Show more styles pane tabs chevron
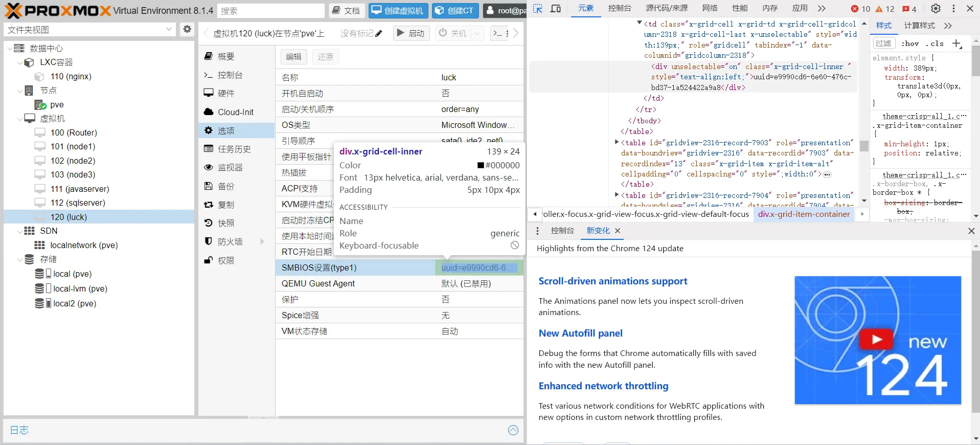980x445 pixels. (x=948, y=26)
